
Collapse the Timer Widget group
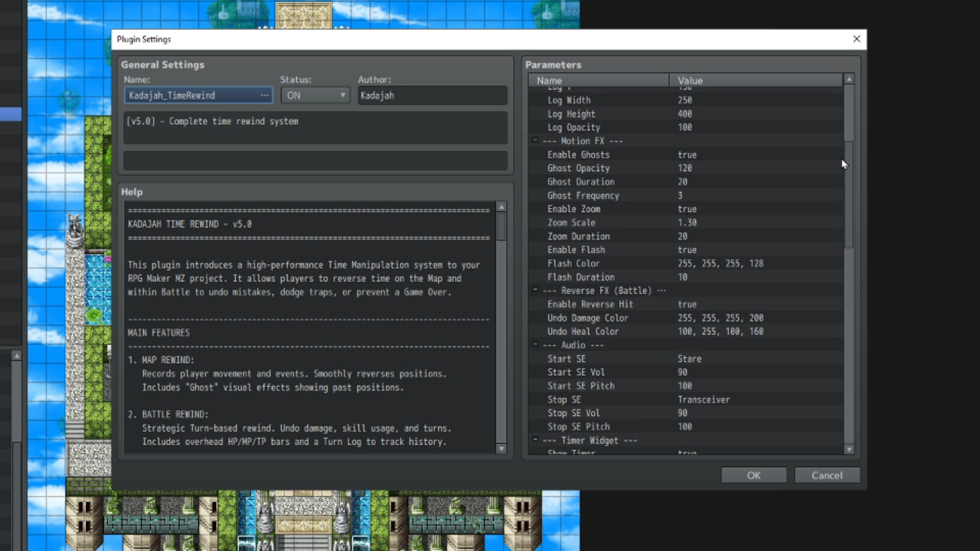(x=535, y=441)
